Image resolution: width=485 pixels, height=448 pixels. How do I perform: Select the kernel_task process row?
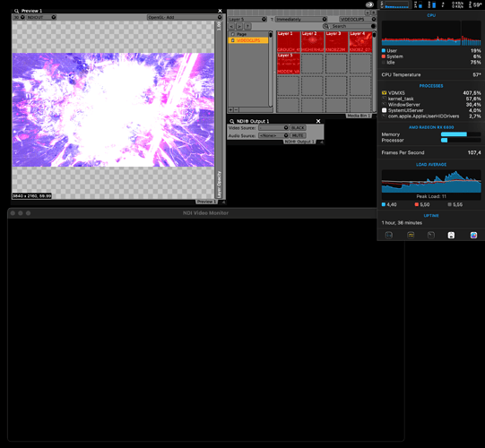tap(431, 99)
